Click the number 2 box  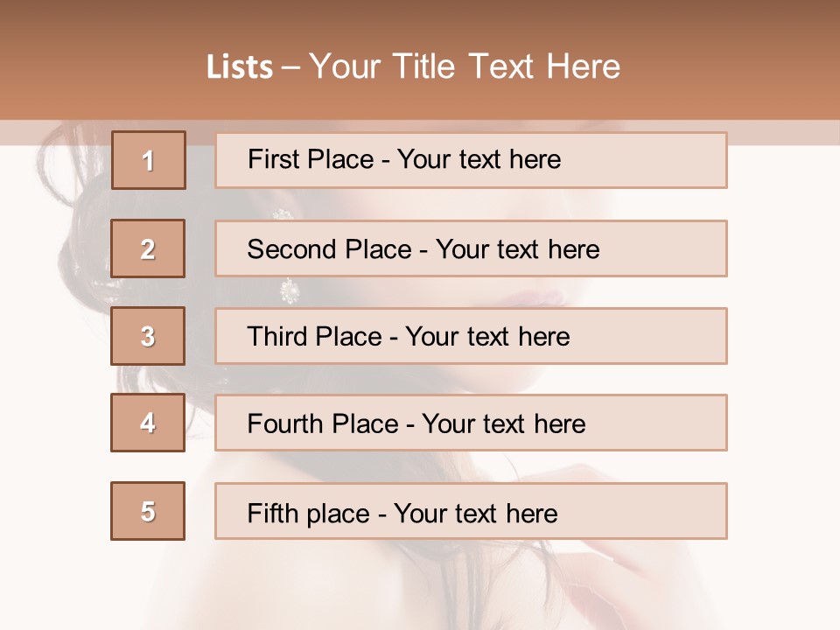[148, 248]
